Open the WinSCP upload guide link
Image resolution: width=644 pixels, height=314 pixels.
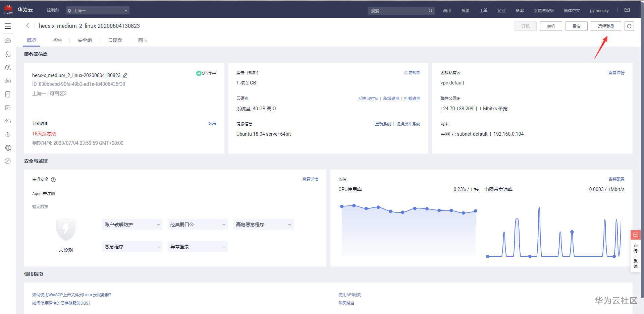(x=71, y=295)
